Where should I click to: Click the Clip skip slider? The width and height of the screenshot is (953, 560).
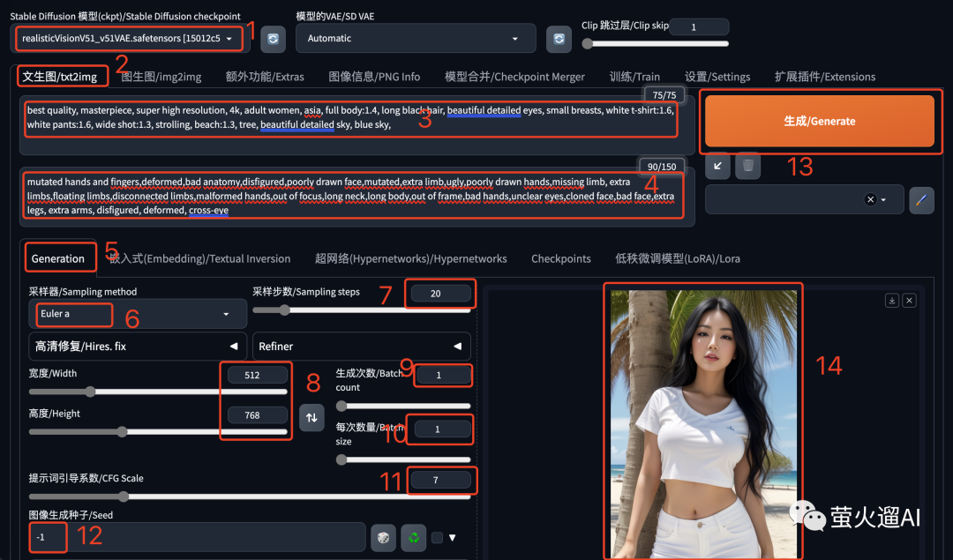tap(655, 44)
